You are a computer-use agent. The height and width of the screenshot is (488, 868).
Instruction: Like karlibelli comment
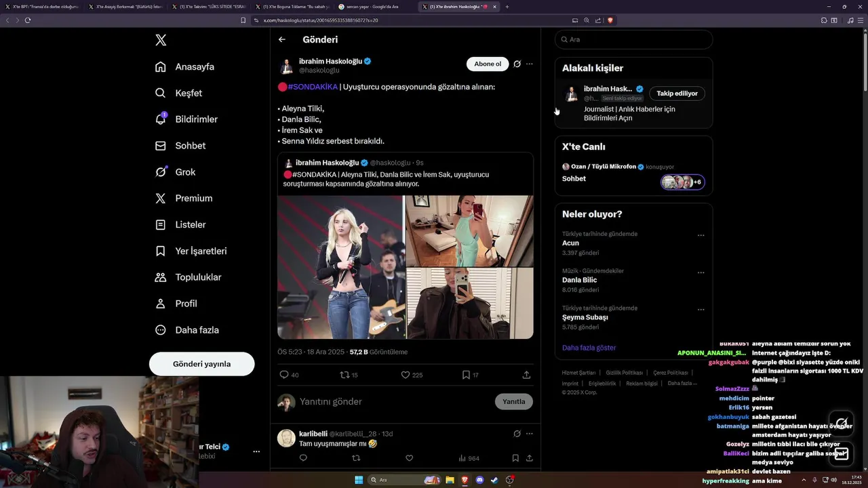[409, 458]
